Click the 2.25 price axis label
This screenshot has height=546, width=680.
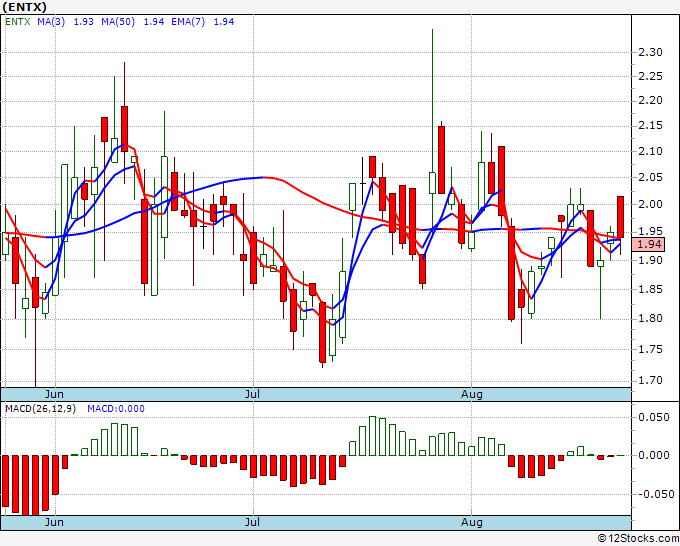(x=651, y=76)
